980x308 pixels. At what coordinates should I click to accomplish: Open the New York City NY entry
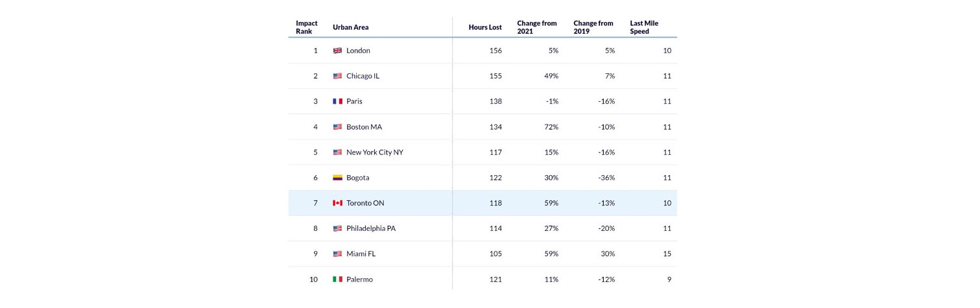coord(375,152)
